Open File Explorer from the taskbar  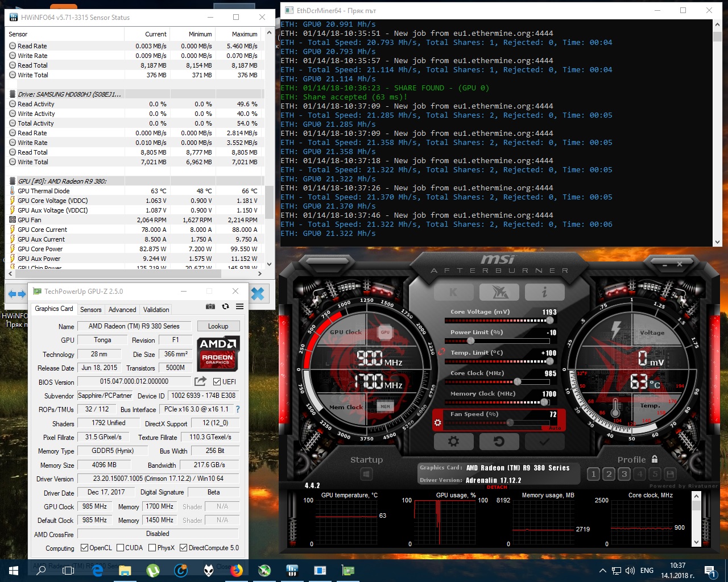tap(125, 570)
